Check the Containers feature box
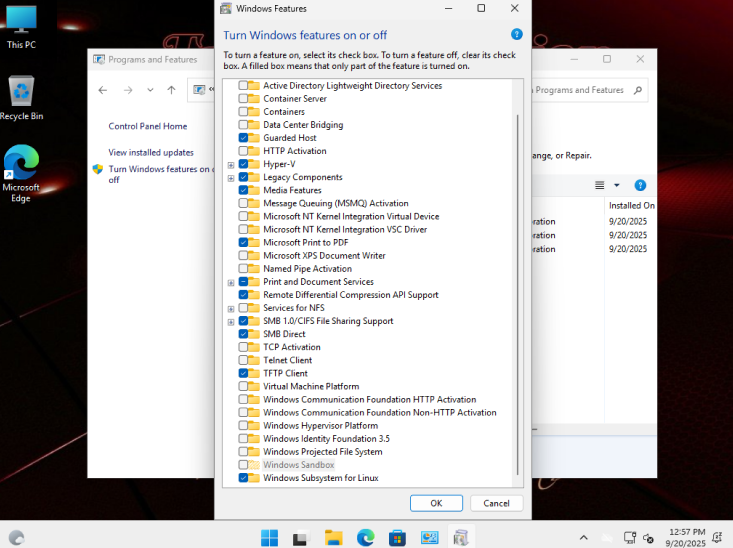The height and width of the screenshot is (548, 733). pyautogui.click(x=243, y=112)
